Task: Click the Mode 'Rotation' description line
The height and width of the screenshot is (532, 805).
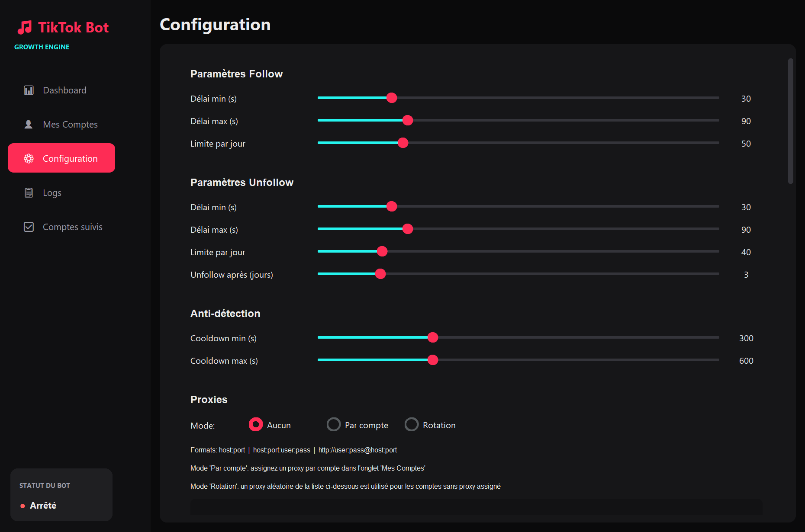Action: tap(345, 487)
